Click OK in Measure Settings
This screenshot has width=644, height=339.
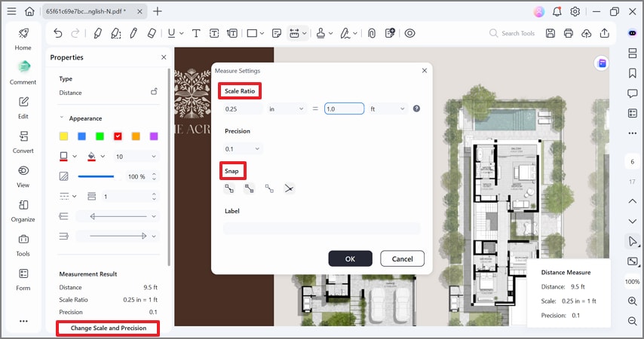click(351, 258)
